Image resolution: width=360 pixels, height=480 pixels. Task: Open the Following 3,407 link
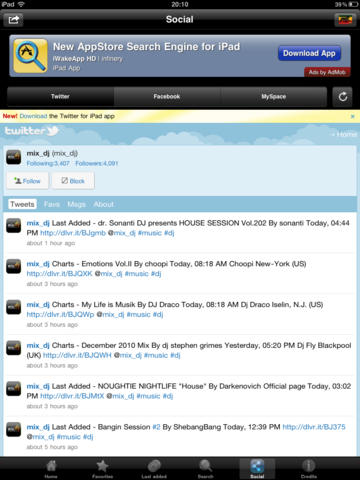point(48,163)
